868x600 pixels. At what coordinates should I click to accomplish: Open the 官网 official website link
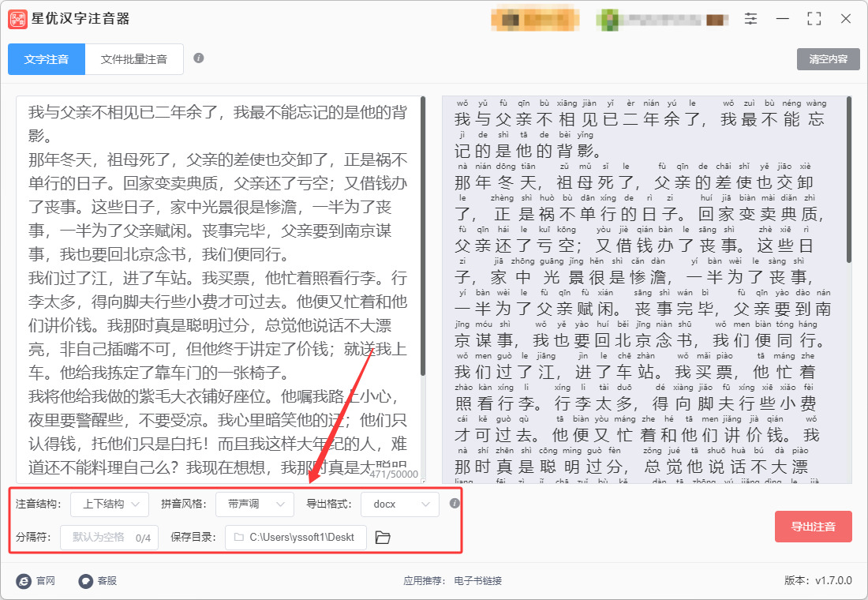tap(36, 580)
